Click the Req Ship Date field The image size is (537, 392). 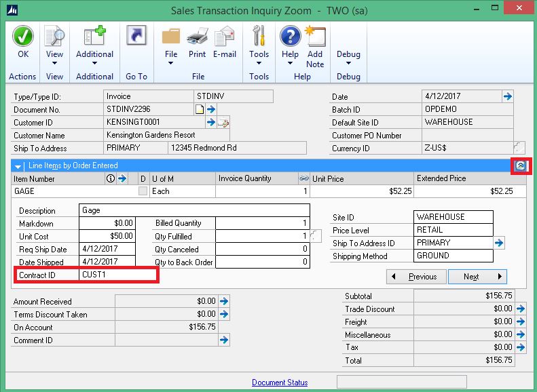coord(107,249)
